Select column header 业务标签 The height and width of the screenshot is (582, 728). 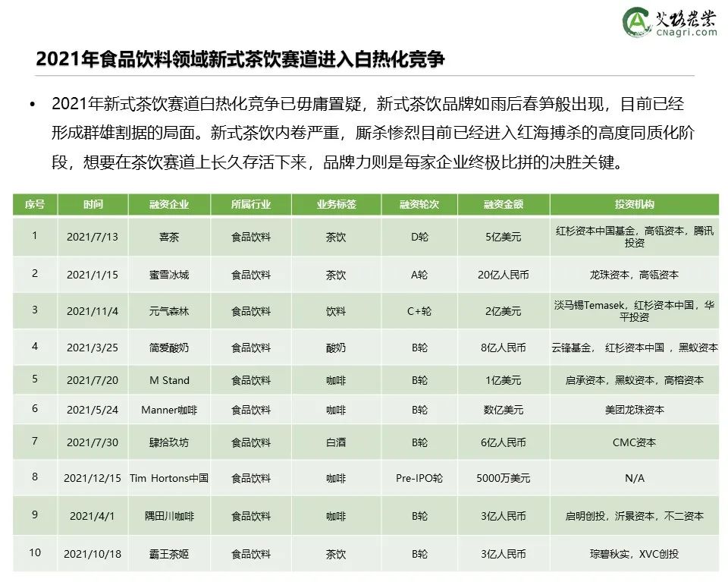click(x=336, y=204)
